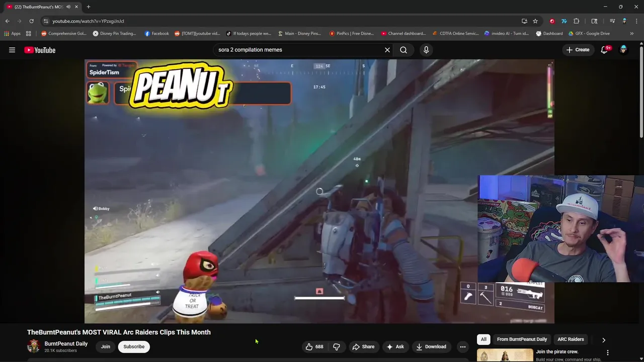
Task: Open options for the pirate crew ad
Action: pos(607,352)
